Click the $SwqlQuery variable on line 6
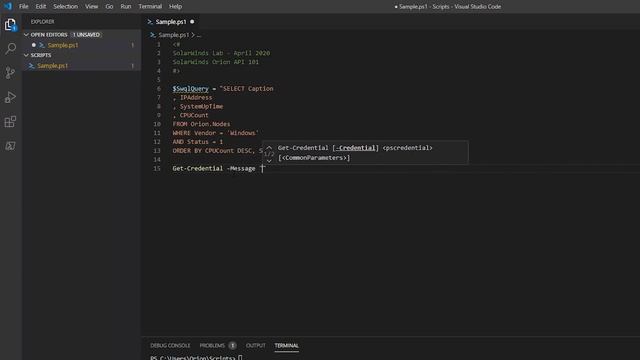 pos(190,89)
